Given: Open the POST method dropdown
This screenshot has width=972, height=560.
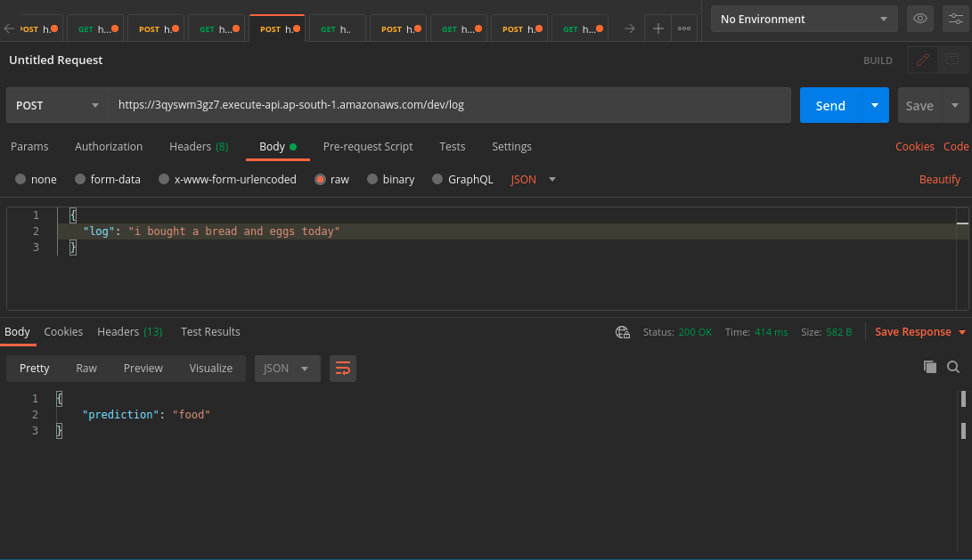Looking at the screenshot, I should click(56, 105).
